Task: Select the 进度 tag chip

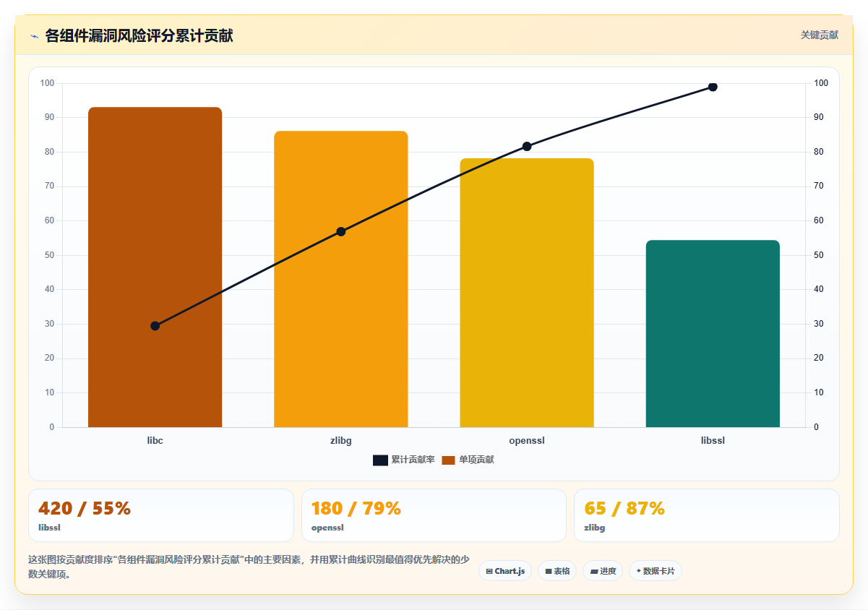Action: (603, 571)
